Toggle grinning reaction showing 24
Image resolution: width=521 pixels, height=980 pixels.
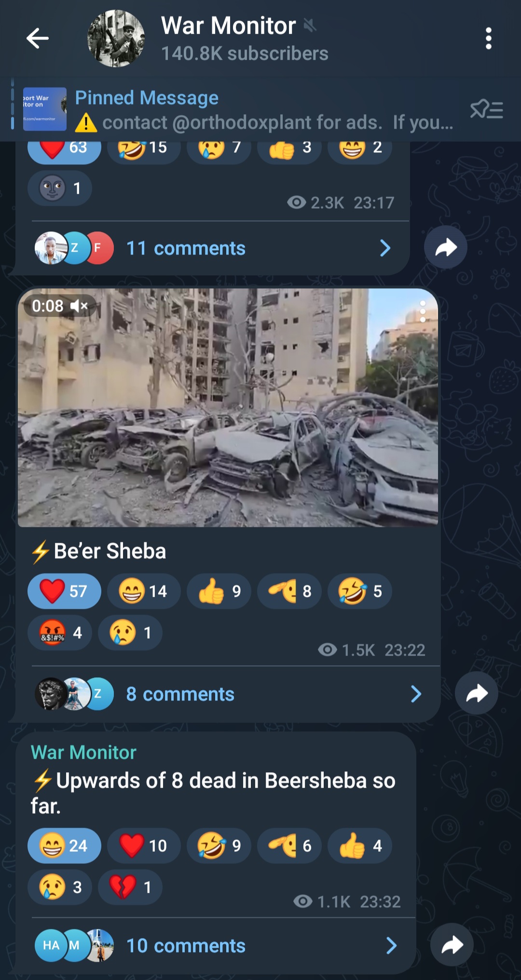(64, 846)
